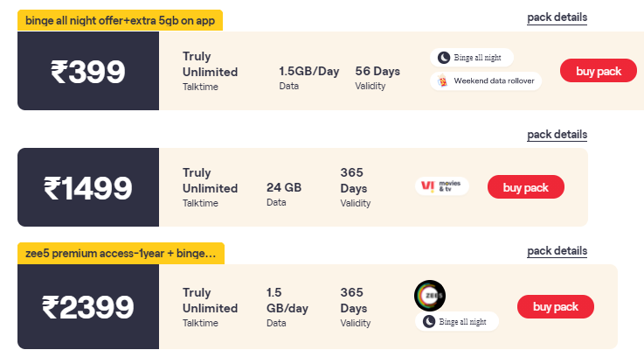Buy the ₹1499 pack
Viewport: 644px width, 357px height.
pos(526,187)
